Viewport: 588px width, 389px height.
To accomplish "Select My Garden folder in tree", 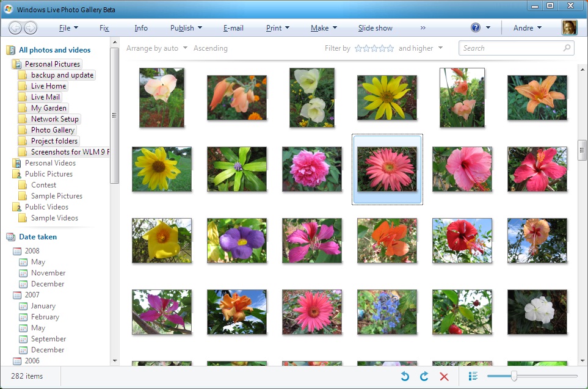I will (48, 108).
